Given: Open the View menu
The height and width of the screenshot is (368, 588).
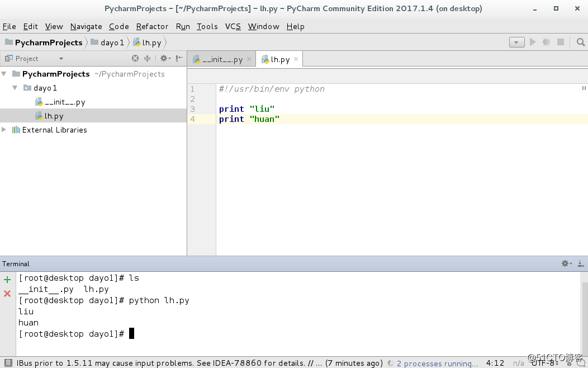Looking at the screenshot, I should tap(54, 26).
